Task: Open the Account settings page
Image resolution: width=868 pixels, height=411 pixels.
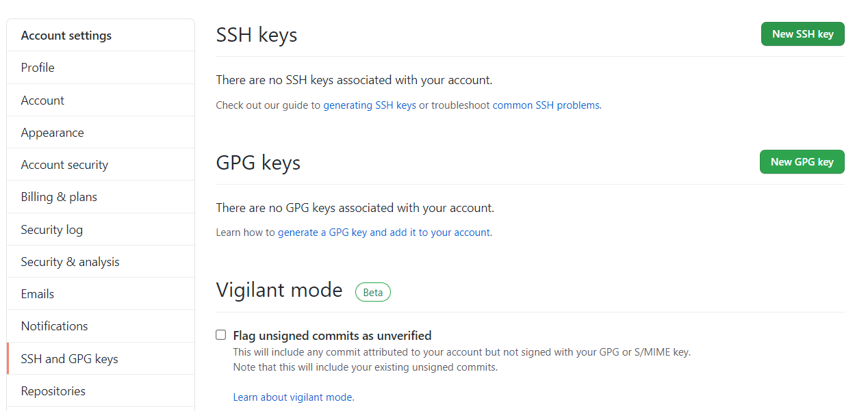Action: point(42,101)
